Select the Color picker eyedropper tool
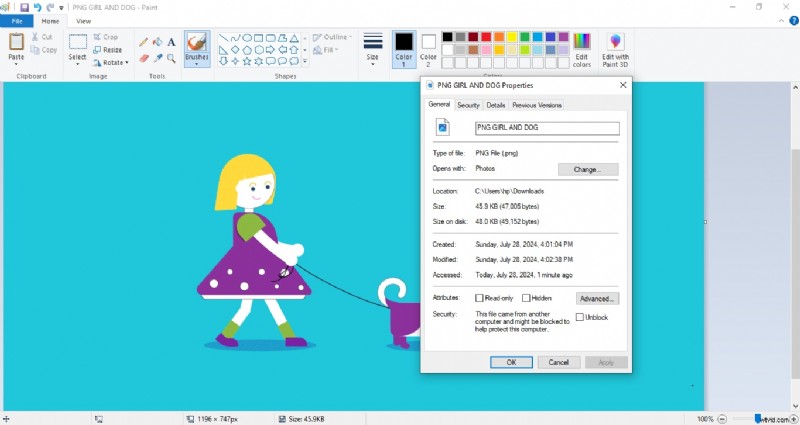The height and width of the screenshot is (425, 800). (x=158, y=58)
